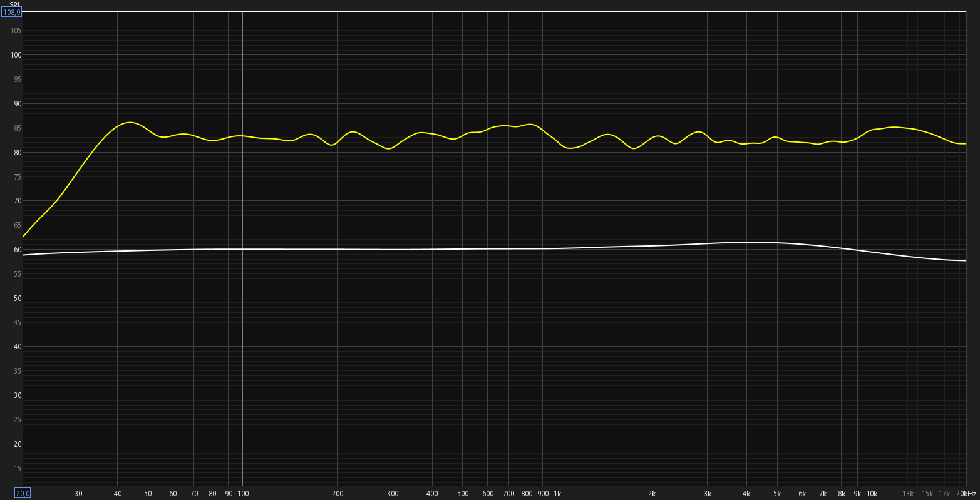Select the 6k frequency axis label

click(x=802, y=494)
